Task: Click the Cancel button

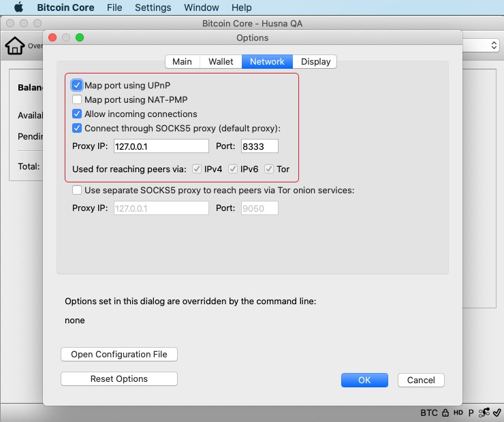Action: tap(421, 380)
